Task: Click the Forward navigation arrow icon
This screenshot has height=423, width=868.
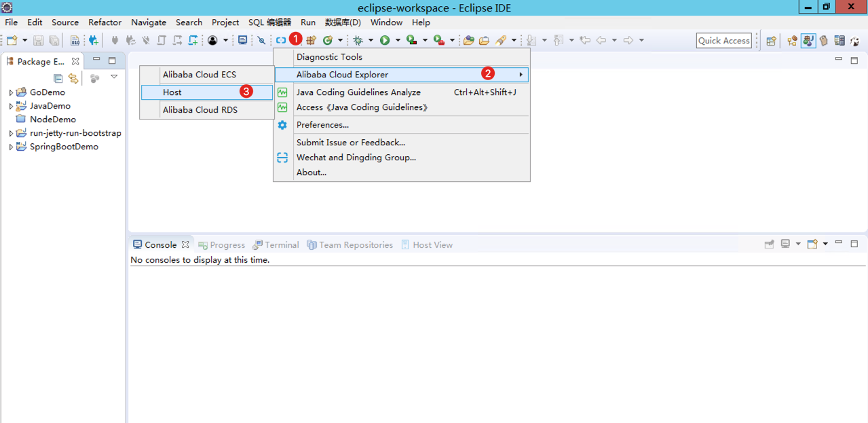Action: click(628, 41)
